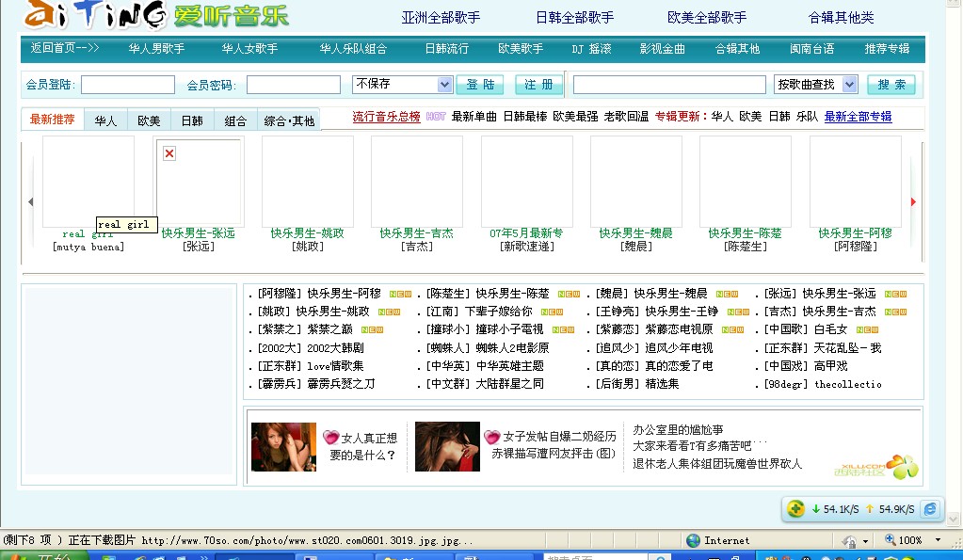Open the 按歌曲查找 search type dropdown

click(x=849, y=84)
